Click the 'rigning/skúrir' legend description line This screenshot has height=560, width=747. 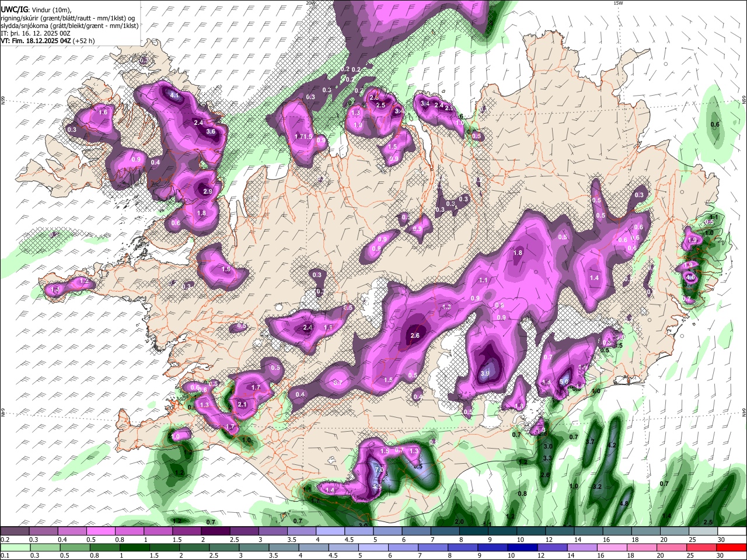69,18
